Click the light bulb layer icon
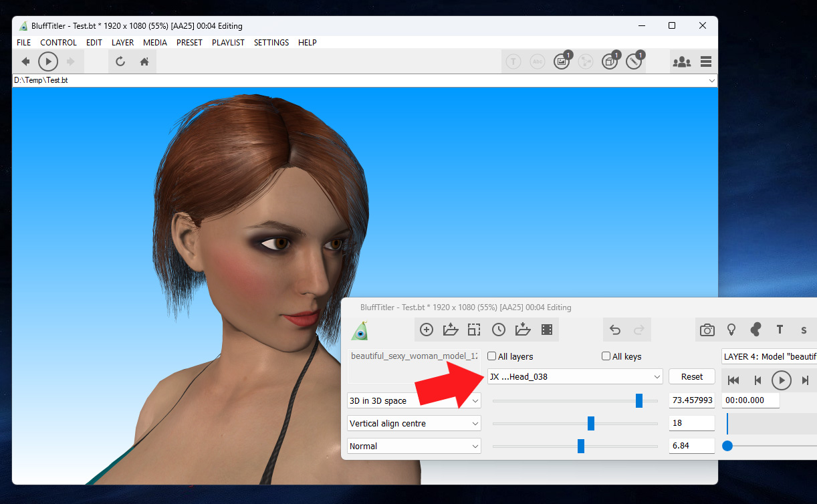 [731, 330]
